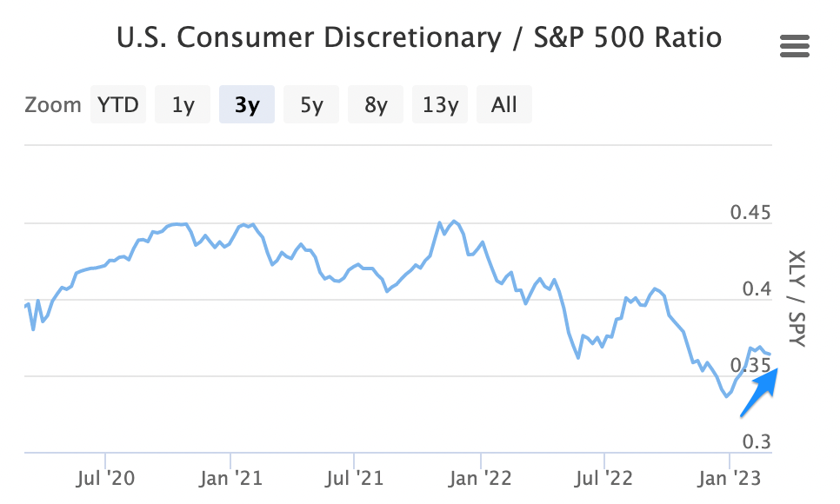Click the Jul '20 x-axis label

pyautogui.click(x=105, y=477)
